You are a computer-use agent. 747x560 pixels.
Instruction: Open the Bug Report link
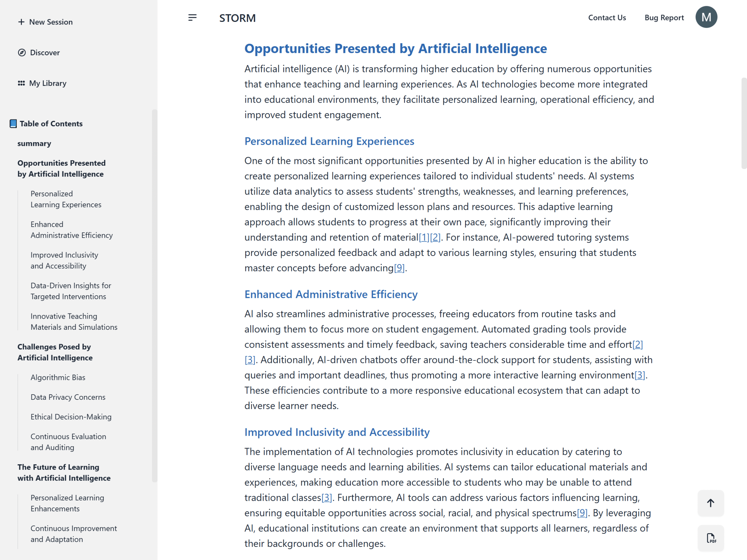click(664, 18)
